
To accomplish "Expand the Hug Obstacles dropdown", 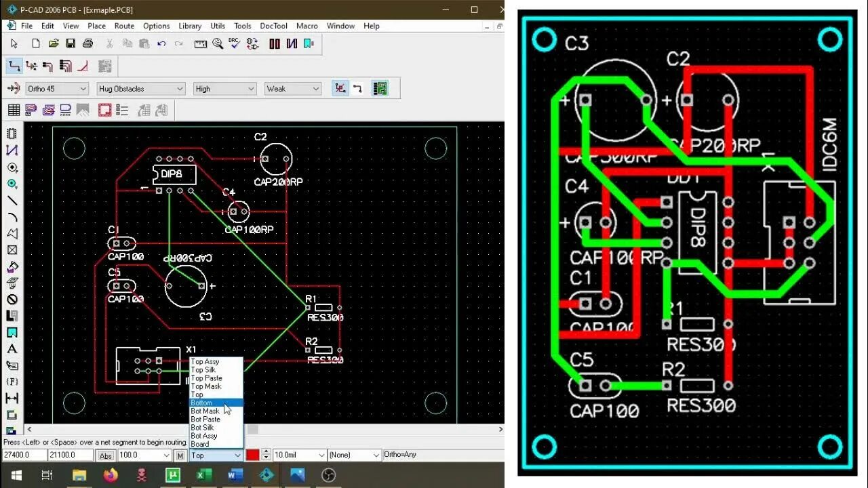I will click(x=141, y=89).
